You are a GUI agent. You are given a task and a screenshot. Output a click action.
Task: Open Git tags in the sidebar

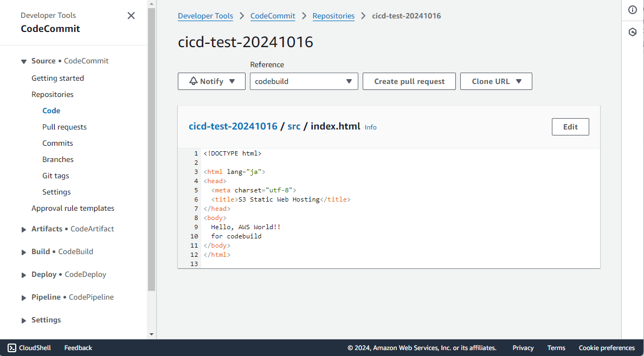tap(56, 176)
